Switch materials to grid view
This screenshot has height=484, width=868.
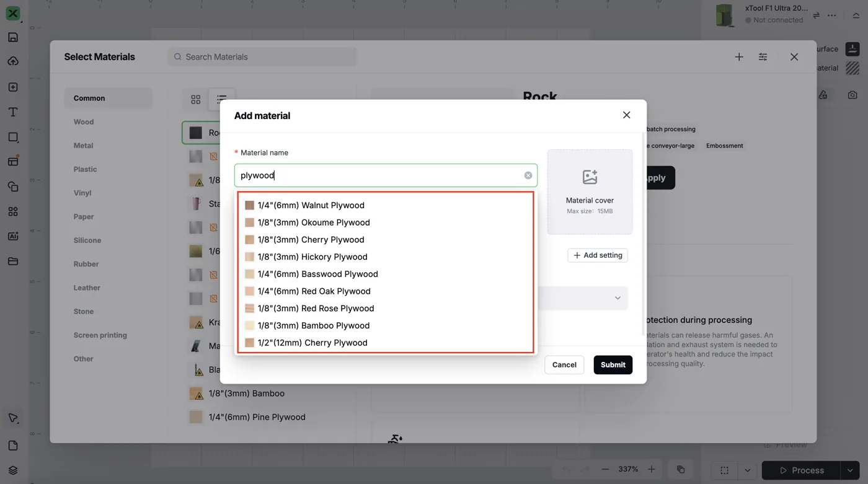[196, 99]
